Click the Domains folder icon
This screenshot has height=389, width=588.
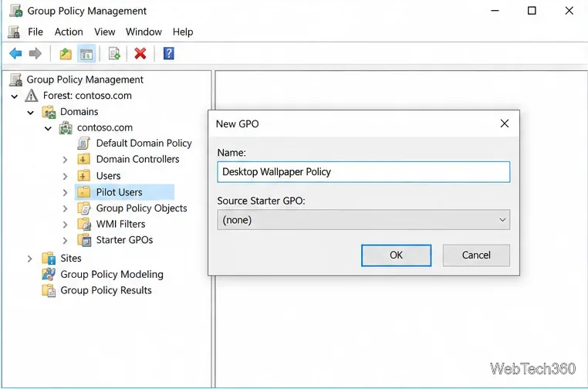pos(49,112)
